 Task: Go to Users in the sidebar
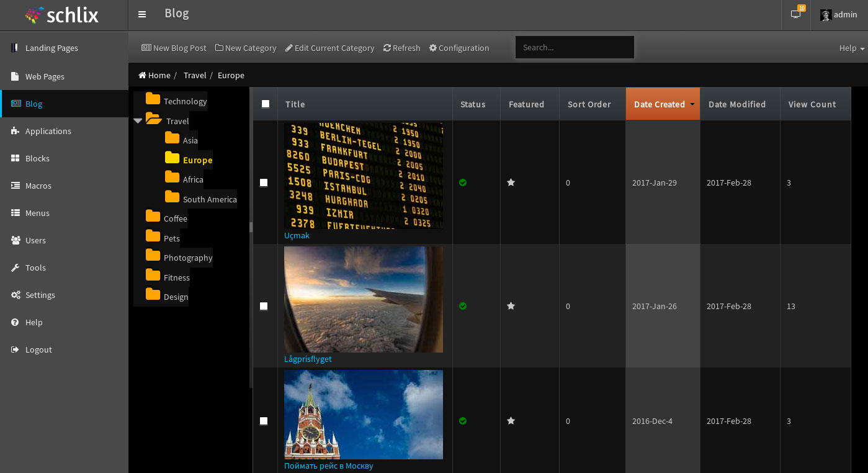click(x=35, y=240)
